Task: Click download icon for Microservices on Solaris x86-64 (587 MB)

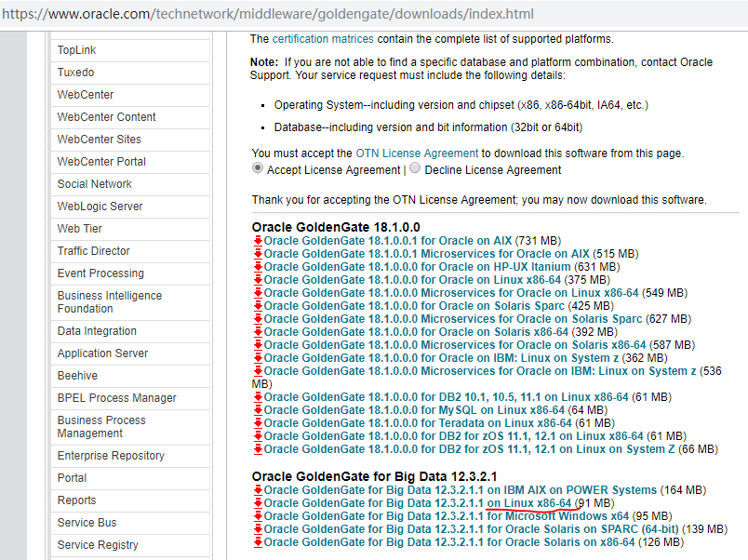Action: 258,345
